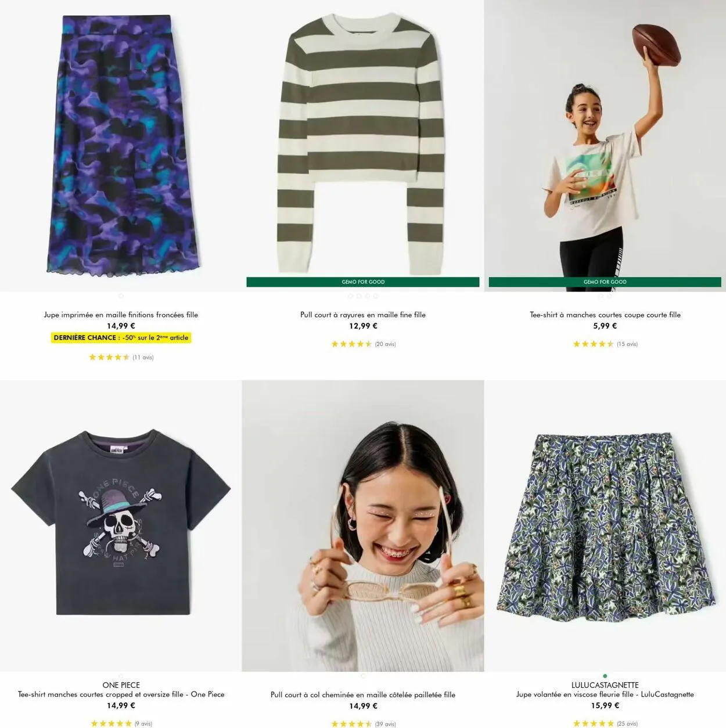Viewport: 726px width, 728px height.
Task: Click Gemo For Good banner on striped pull
Action: (x=363, y=282)
